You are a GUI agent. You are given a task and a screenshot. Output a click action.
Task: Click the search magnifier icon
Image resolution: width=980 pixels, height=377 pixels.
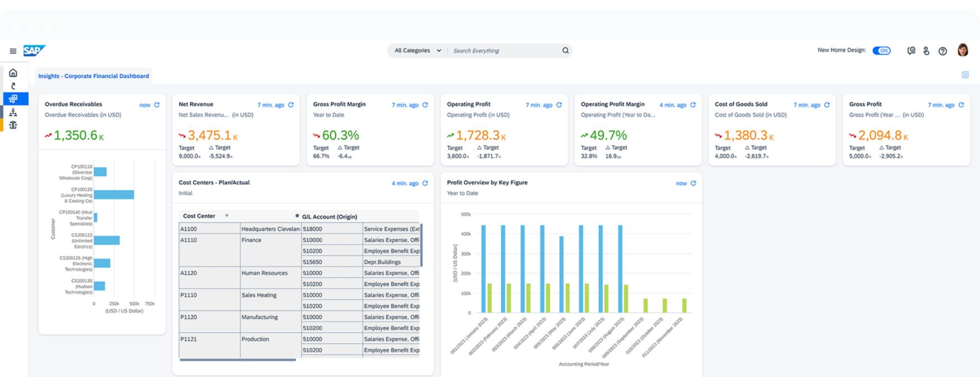565,50
